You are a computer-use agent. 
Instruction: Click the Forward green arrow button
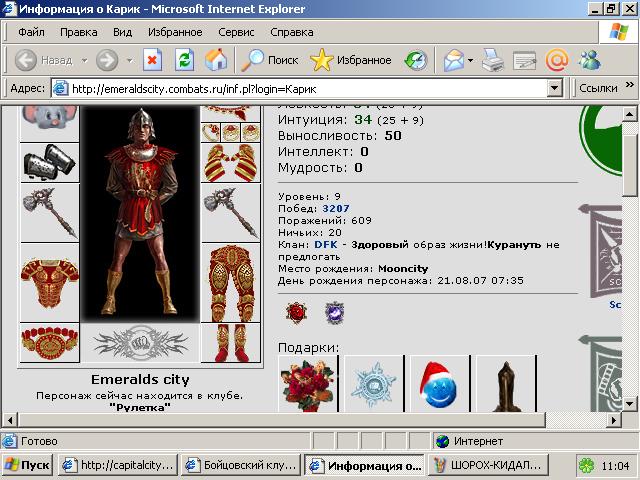[x=107, y=60]
